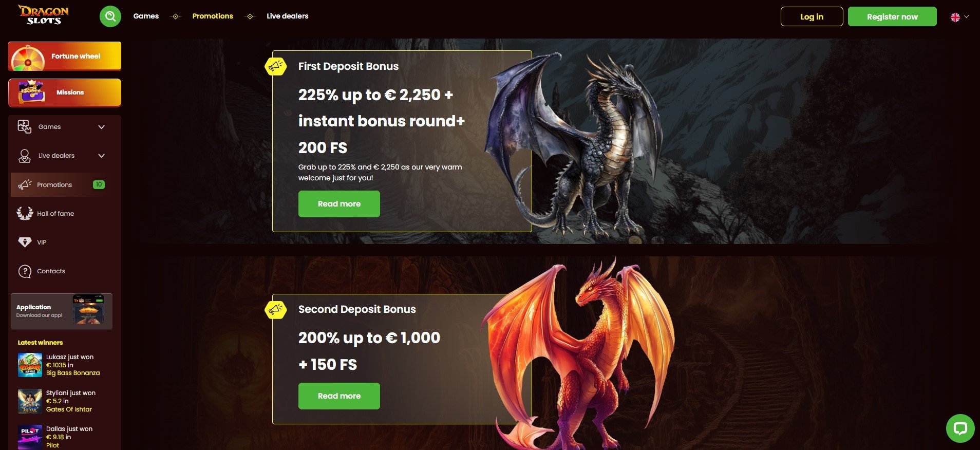Click megaphone badge on First Deposit Bonus
The width and height of the screenshot is (980, 450).
(x=276, y=66)
